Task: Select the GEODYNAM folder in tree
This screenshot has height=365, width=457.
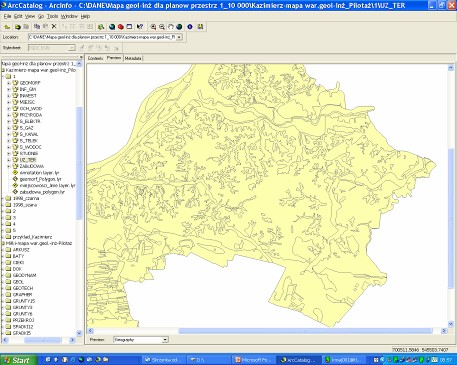Action: [x=24, y=275]
